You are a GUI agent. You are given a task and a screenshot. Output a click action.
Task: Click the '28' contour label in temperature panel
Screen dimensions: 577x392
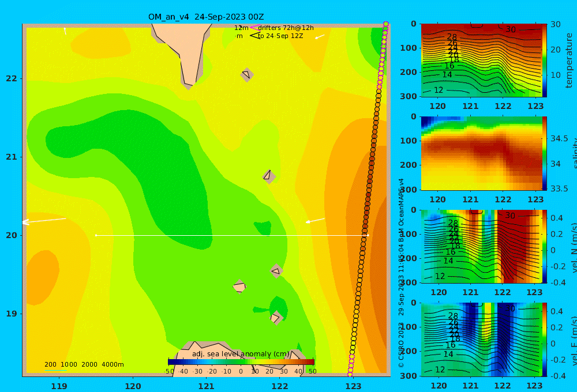pos(452,37)
